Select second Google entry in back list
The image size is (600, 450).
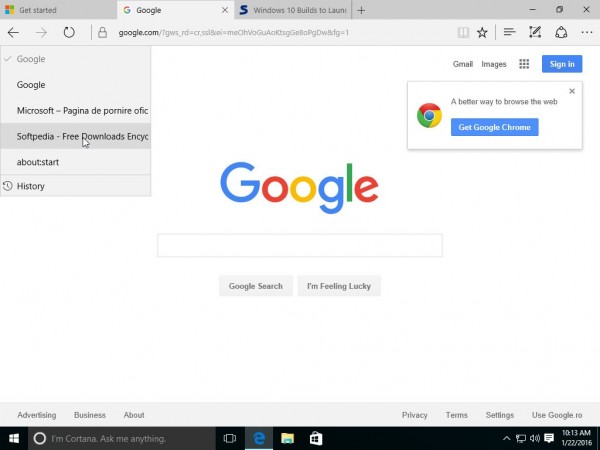tap(76, 85)
